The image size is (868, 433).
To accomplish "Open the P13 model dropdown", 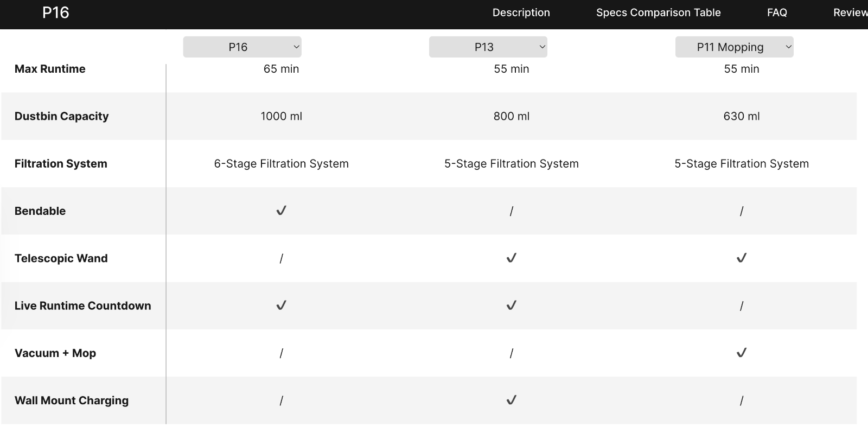I will (x=488, y=47).
